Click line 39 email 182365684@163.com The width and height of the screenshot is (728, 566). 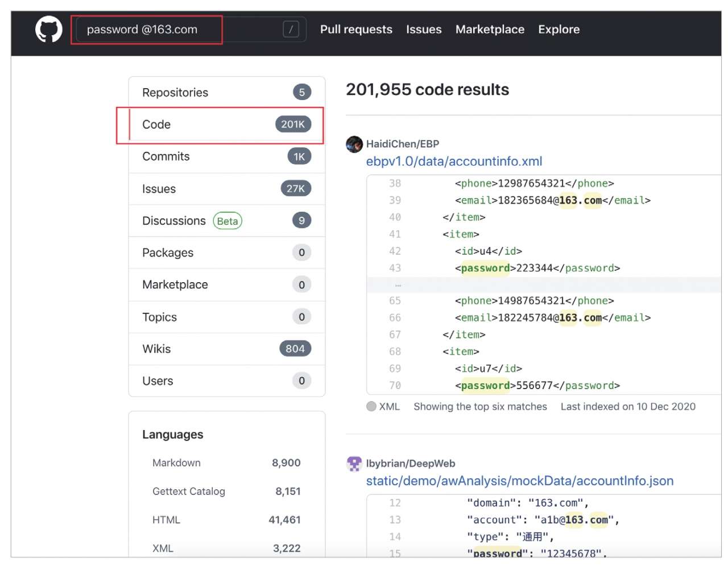(552, 200)
